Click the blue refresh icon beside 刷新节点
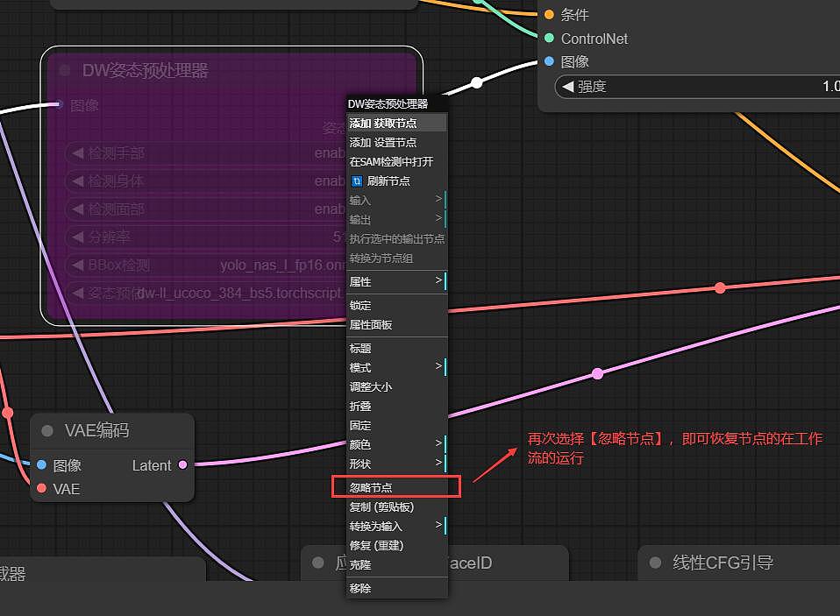This screenshot has height=616, width=840. 357,181
